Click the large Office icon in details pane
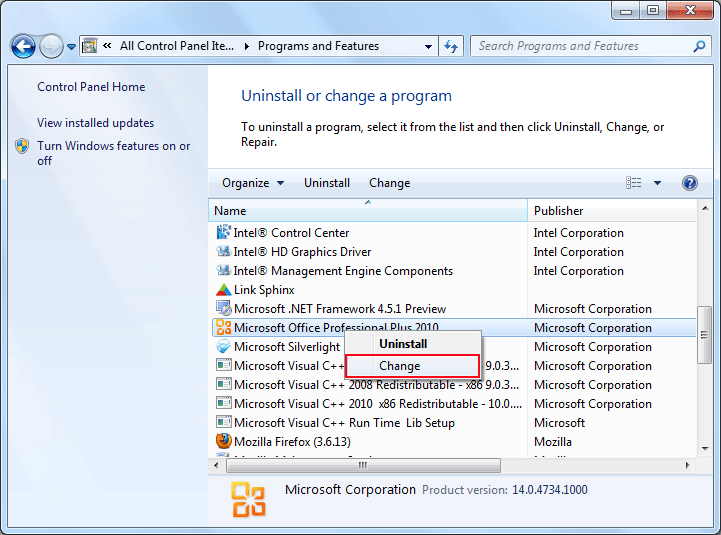The height and width of the screenshot is (535, 721). pyautogui.click(x=248, y=499)
